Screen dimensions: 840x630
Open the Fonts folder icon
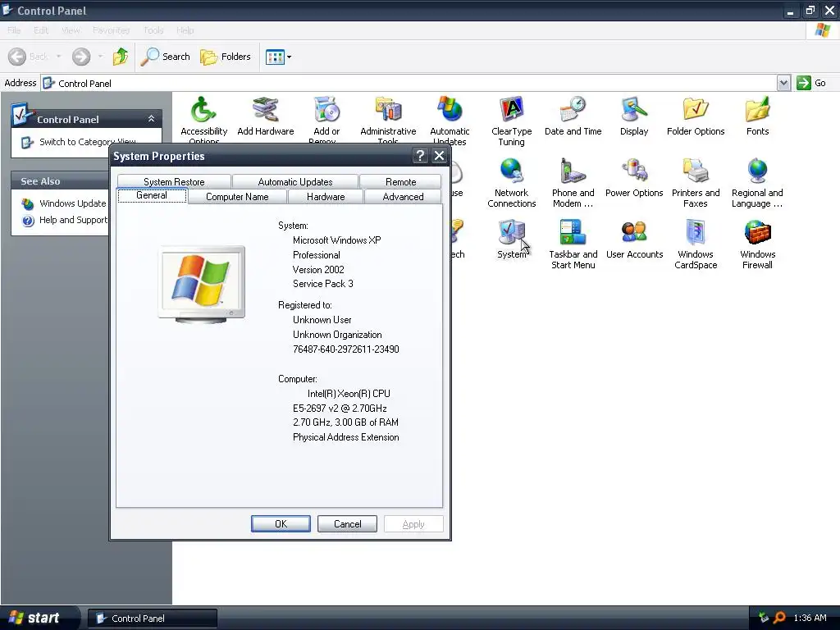point(757,116)
